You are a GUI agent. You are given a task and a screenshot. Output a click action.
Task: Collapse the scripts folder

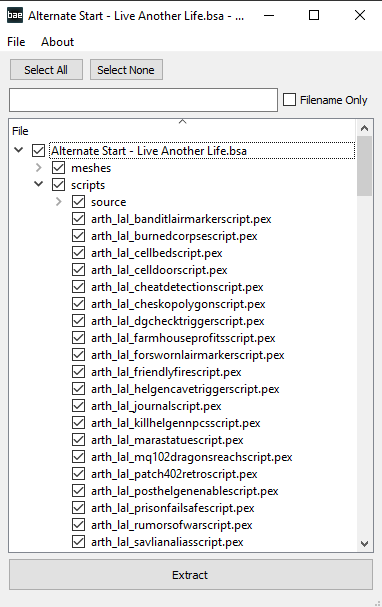[x=38, y=184]
